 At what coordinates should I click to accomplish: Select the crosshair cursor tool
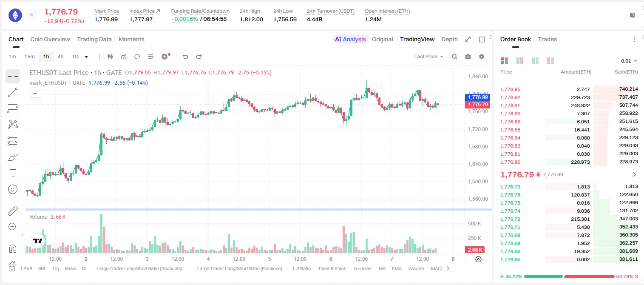(13, 77)
